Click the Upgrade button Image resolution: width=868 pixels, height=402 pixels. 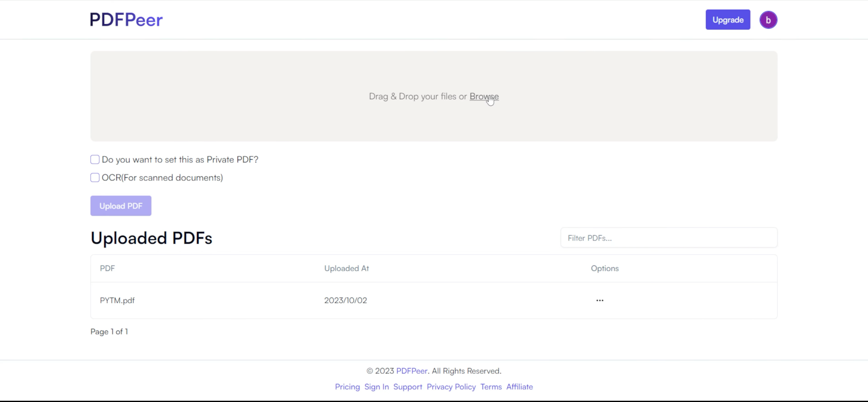(x=728, y=20)
